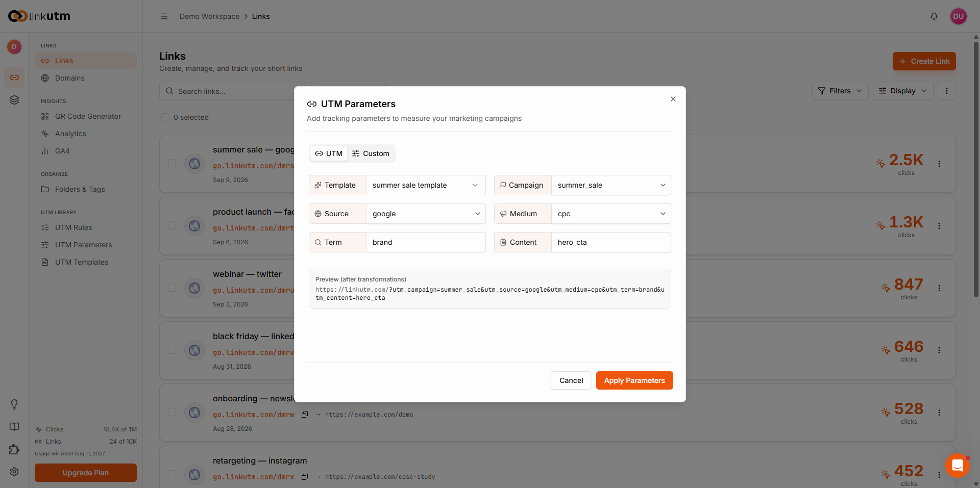Open the Template dropdown
The height and width of the screenshot is (488, 980).
tap(426, 185)
